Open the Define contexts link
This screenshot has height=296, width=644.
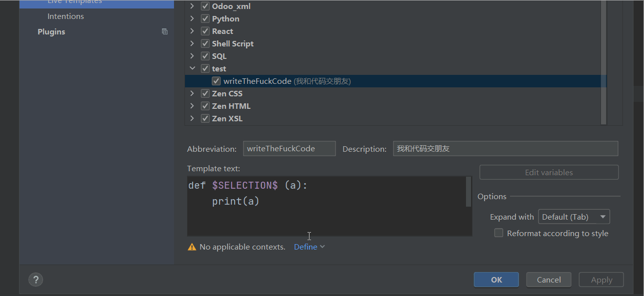(309, 247)
